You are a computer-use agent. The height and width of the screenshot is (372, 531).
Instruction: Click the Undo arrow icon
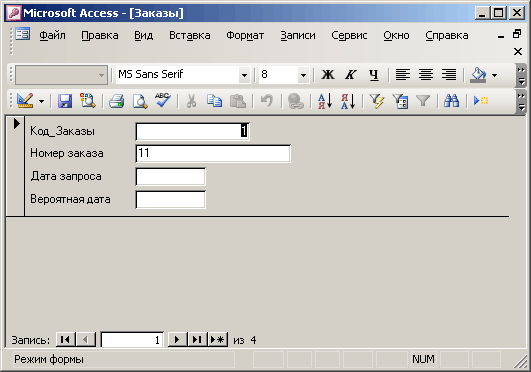[x=267, y=101]
